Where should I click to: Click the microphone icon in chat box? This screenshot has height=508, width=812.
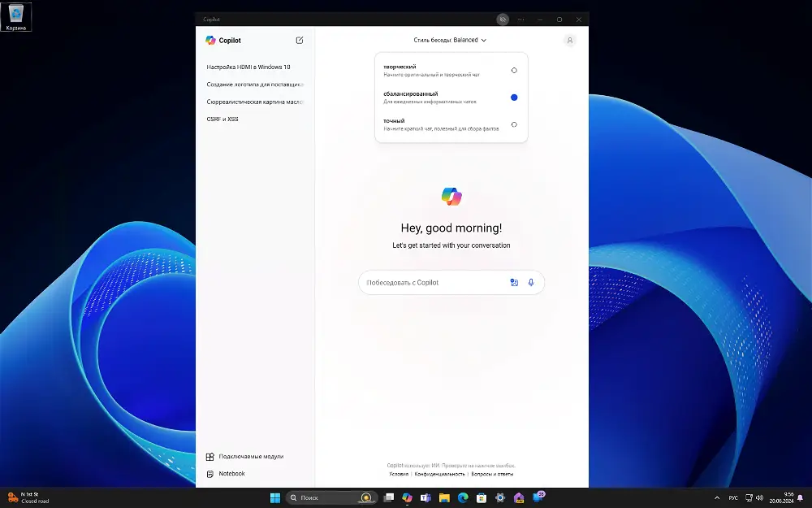pos(531,283)
